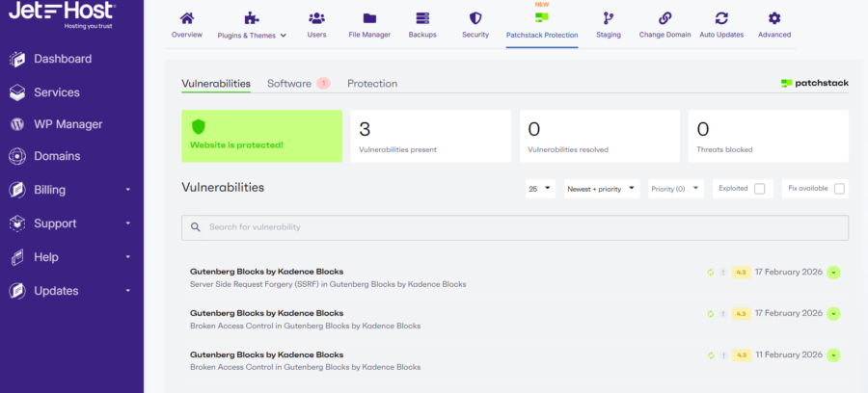
Task: Click the Auto Updates label
Action: click(721, 35)
